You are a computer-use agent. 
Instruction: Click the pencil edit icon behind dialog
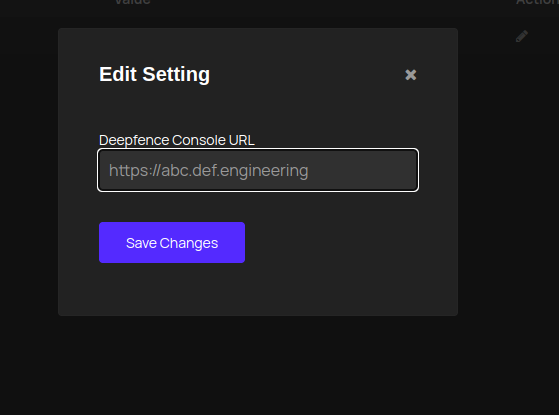[x=522, y=36]
